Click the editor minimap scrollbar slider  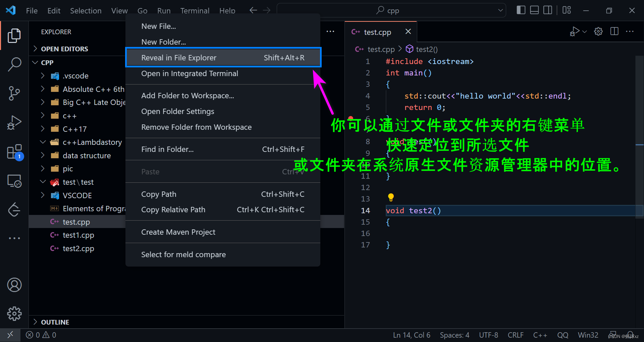pos(639,137)
